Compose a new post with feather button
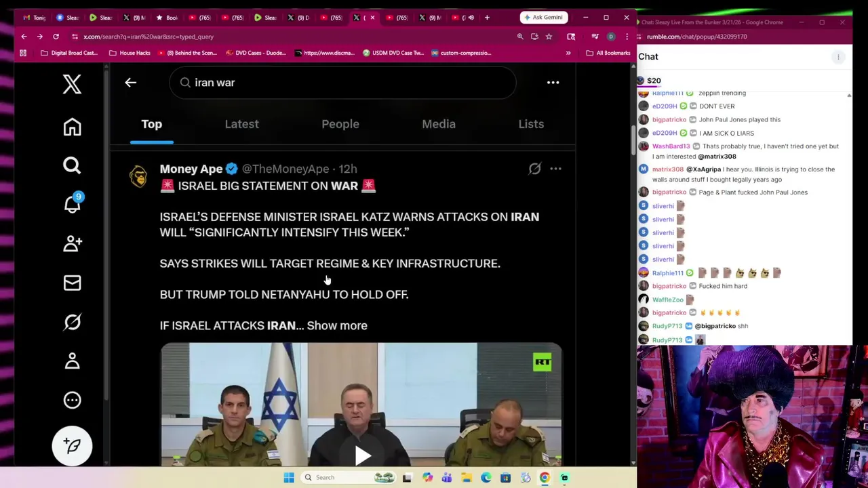868x488 pixels. tap(72, 445)
